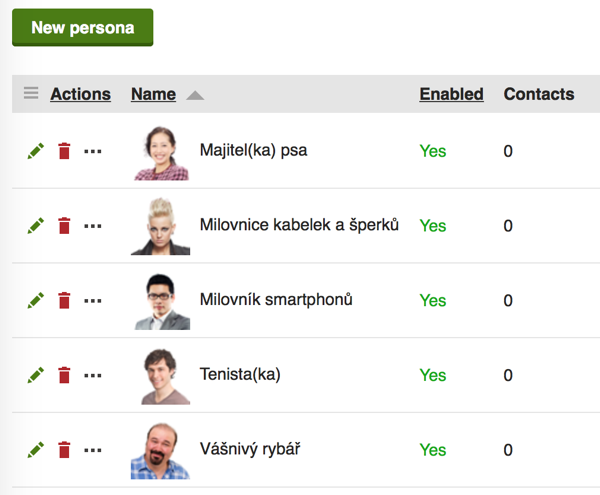Select the Milovník smartphonů persona name
Viewport: 600px width, 495px height.
276,300
